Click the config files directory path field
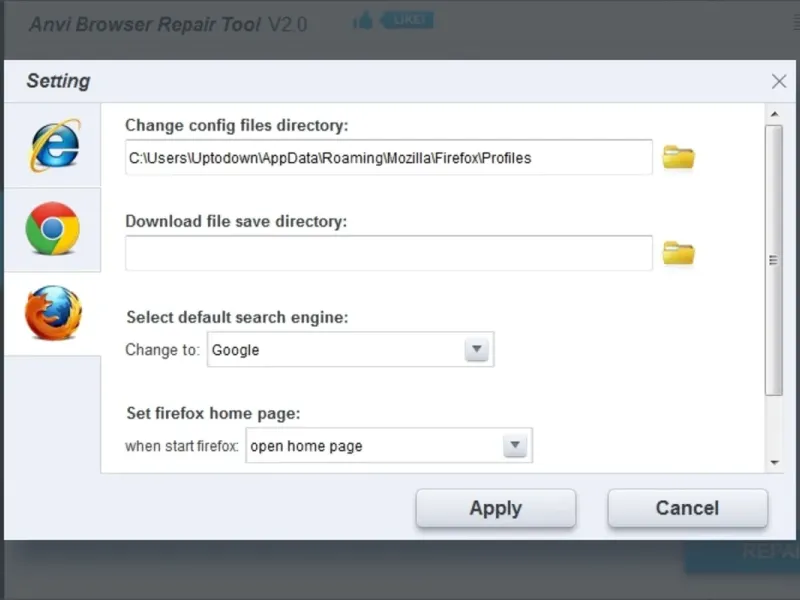Viewport: 800px width, 600px height. [388, 157]
